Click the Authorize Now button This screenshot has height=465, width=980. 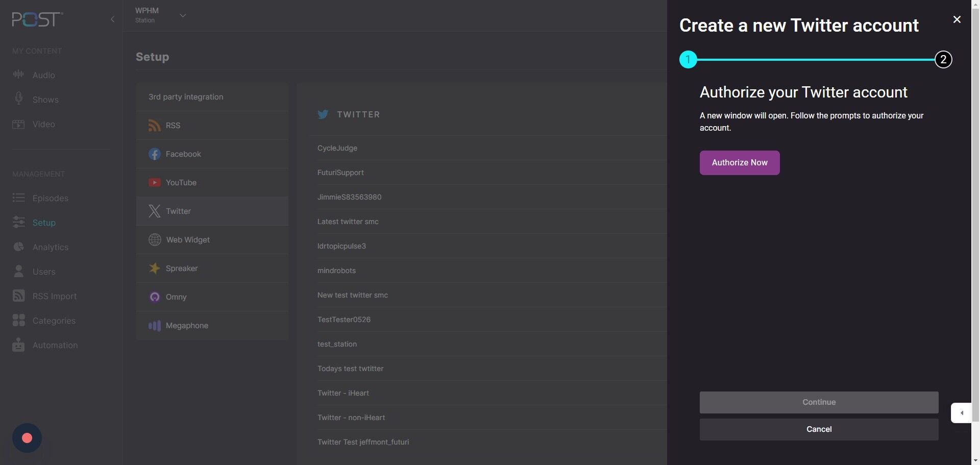[739, 163]
